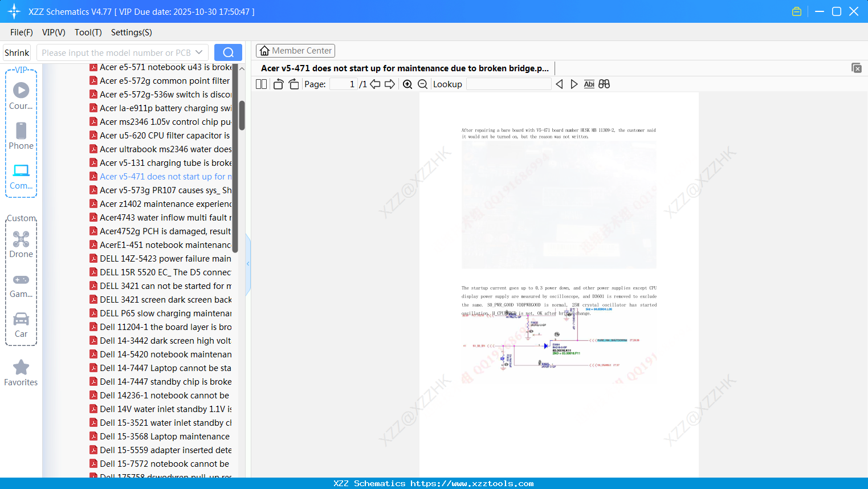This screenshot has height=489, width=868.
Task: Select the Computer category icon
Action: click(21, 176)
